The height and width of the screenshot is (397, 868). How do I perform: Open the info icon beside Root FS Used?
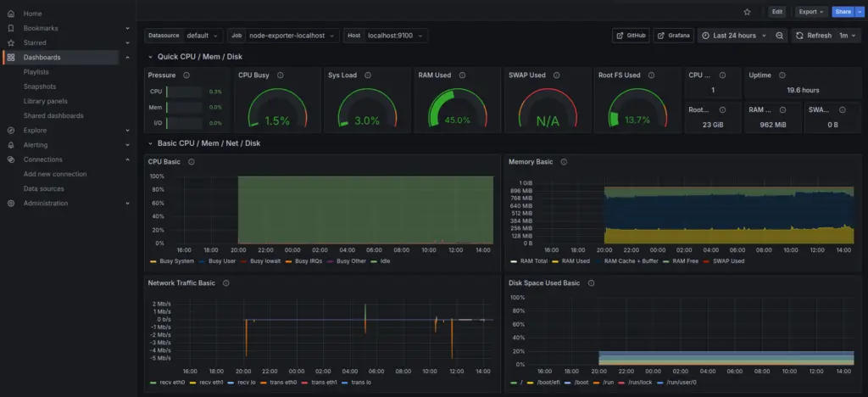tap(651, 75)
